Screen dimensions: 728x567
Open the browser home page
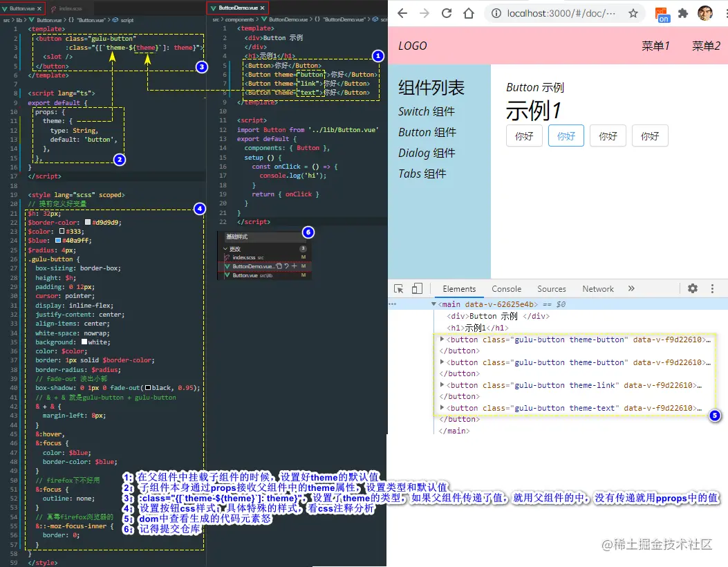pos(469,13)
